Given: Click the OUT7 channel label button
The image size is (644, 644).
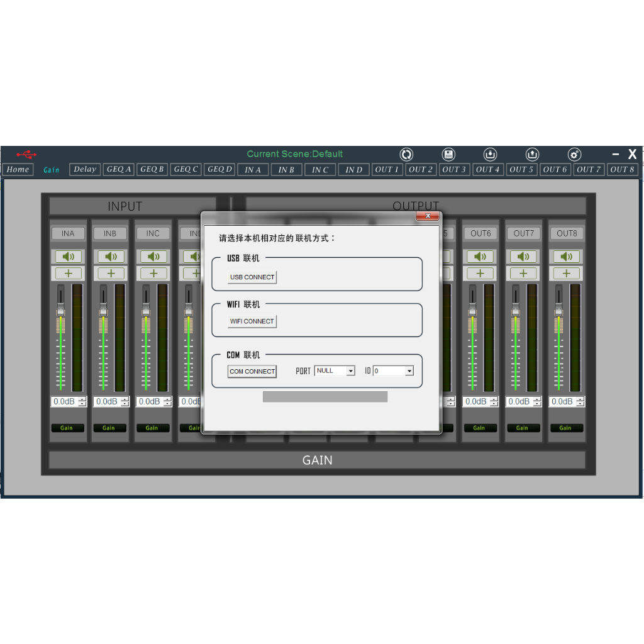Looking at the screenshot, I should [x=524, y=233].
